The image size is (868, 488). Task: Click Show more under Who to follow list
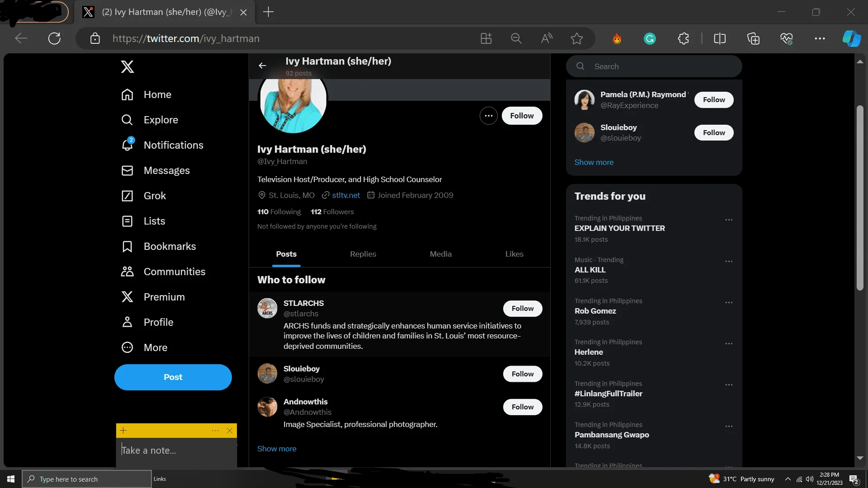[277, 449]
